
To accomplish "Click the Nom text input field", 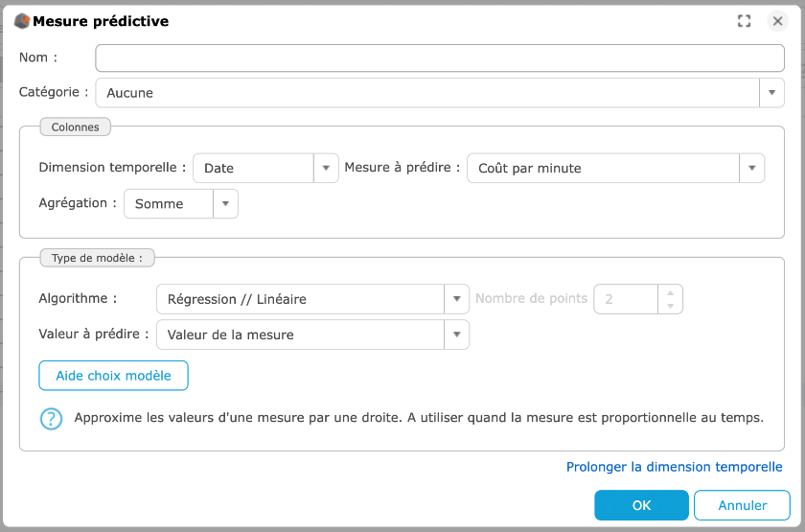I will (x=439, y=58).
